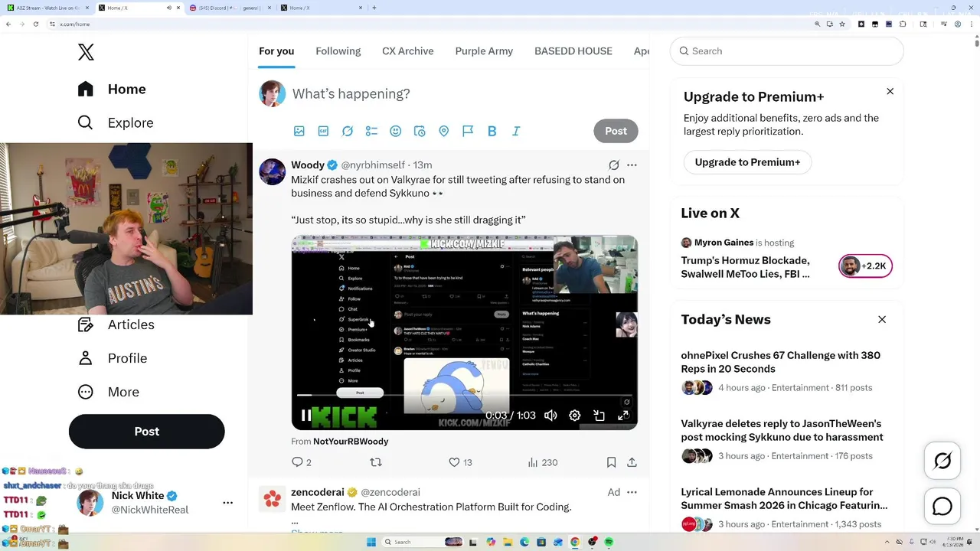Toggle picture-in-picture on the video
Viewport: 980px width, 551px height.
(599, 416)
